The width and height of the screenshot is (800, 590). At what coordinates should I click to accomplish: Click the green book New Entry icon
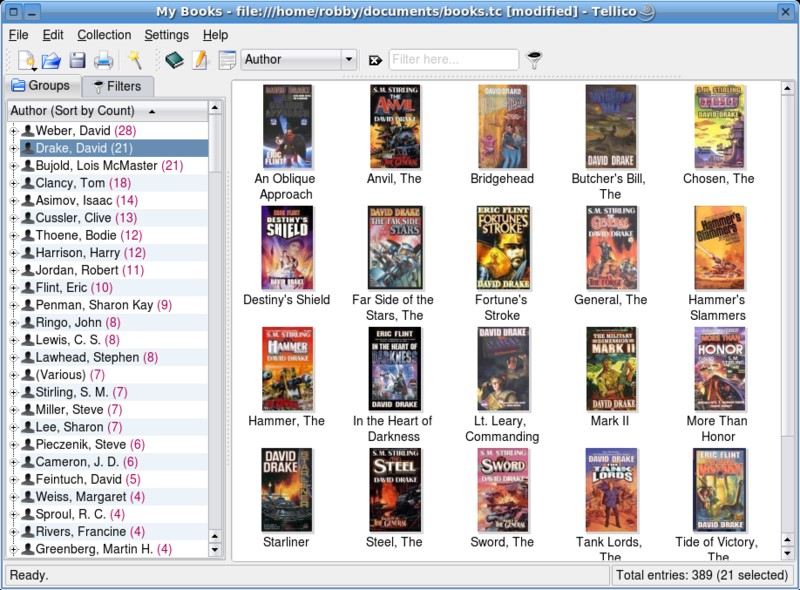tap(174, 60)
